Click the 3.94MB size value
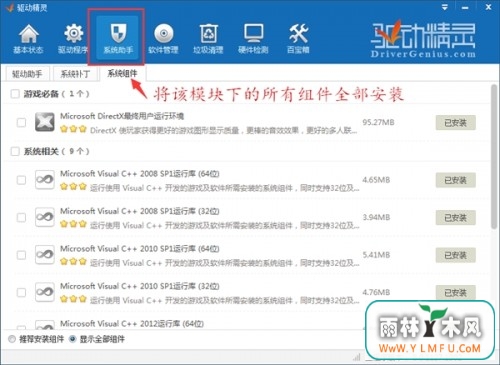This screenshot has height=365, width=500. 376,217
